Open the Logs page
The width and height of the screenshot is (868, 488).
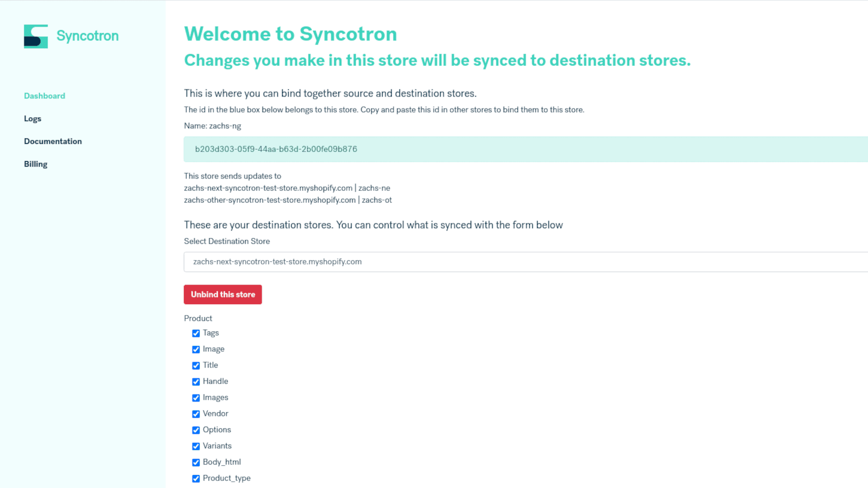click(x=33, y=118)
